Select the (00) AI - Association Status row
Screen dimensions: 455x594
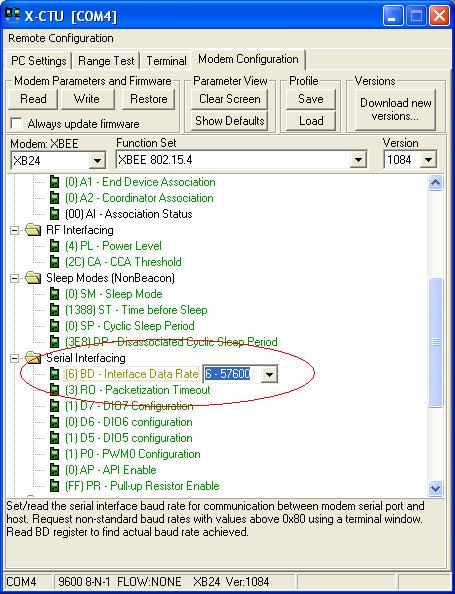(128, 214)
